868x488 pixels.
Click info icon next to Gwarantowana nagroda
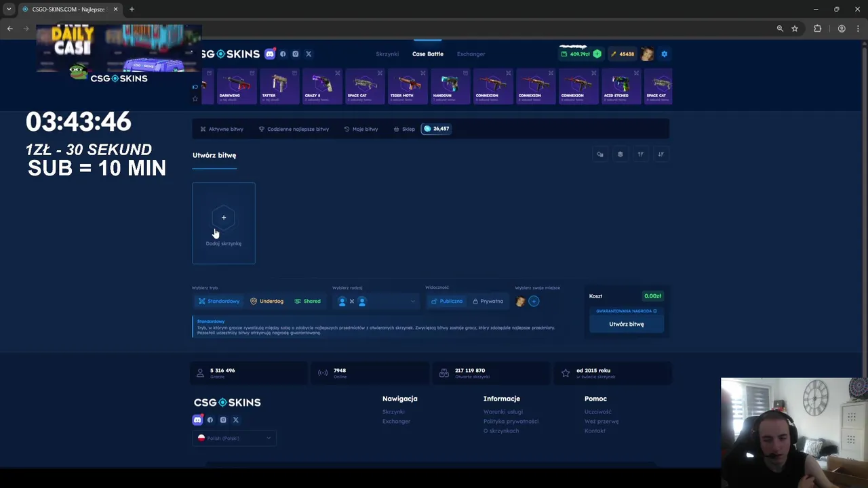point(655,311)
